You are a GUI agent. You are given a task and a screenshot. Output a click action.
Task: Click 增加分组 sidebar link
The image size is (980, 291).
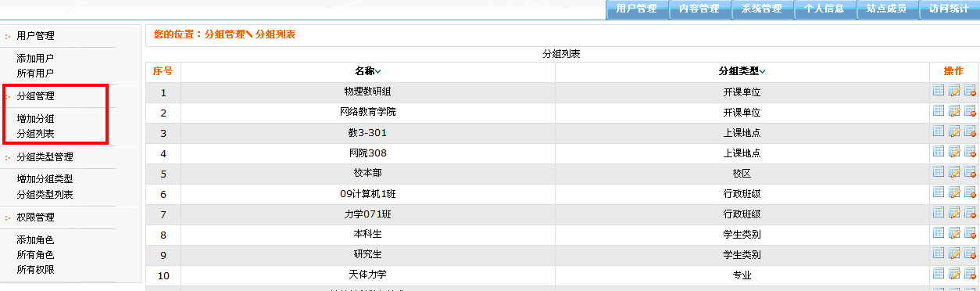(35, 119)
